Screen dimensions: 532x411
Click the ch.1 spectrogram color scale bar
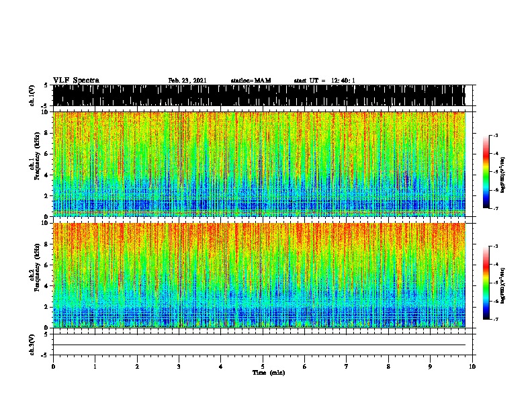click(x=486, y=172)
